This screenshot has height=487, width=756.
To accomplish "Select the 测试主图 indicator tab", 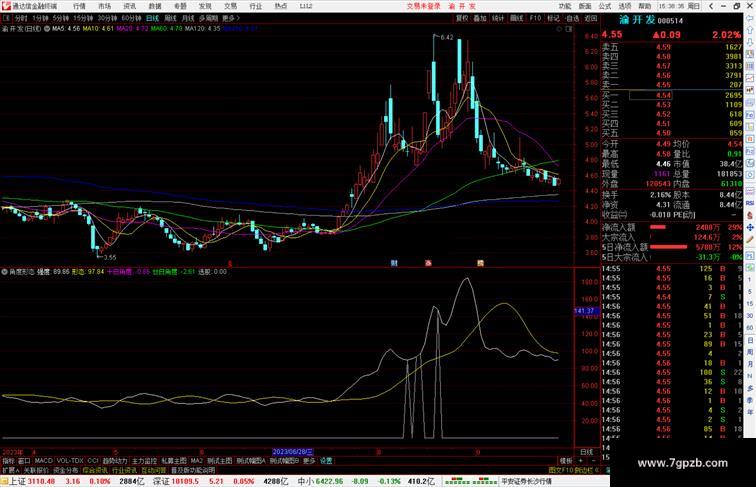I will (220, 461).
